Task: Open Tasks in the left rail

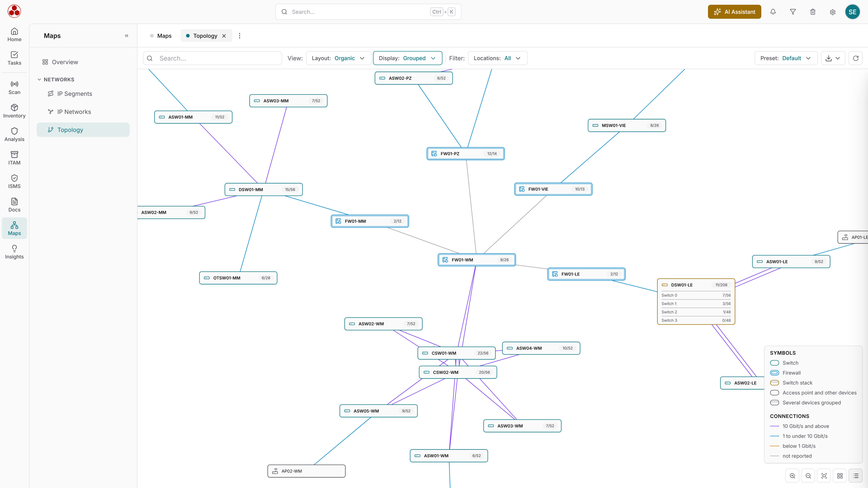Action: [x=14, y=58]
